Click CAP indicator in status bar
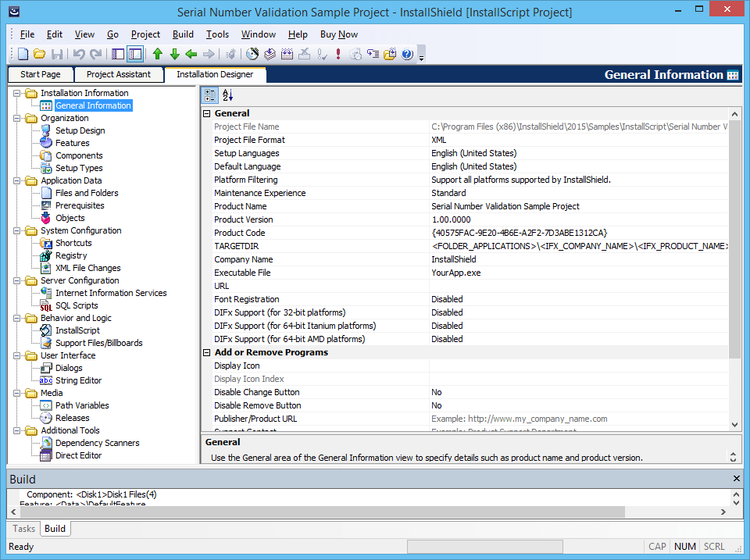 point(657,546)
